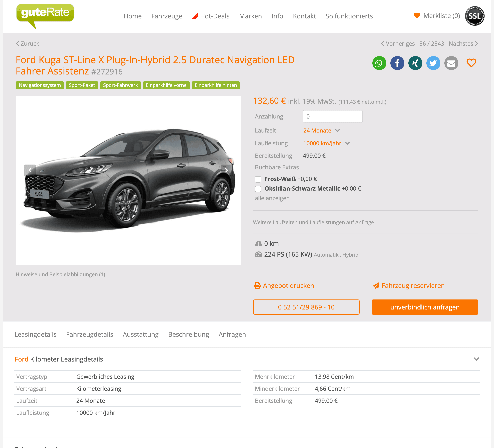Click the speedometer icon beside 224 PS

click(x=259, y=254)
